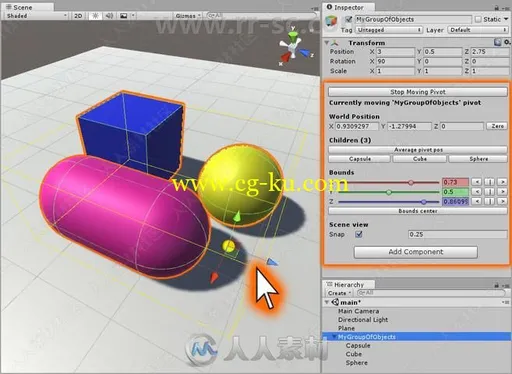Click Y bounds minimum arrow button

[x=477, y=192]
